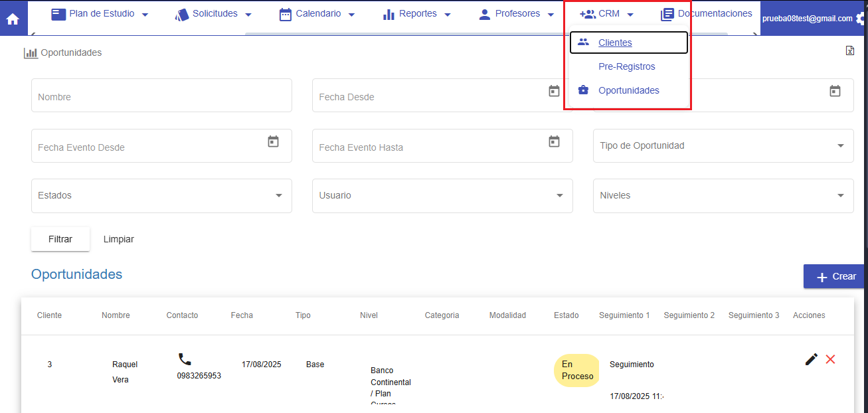Open the Fecha Desde calendar picker
The height and width of the screenshot is (413, 868).
click(x=554, y=92)
